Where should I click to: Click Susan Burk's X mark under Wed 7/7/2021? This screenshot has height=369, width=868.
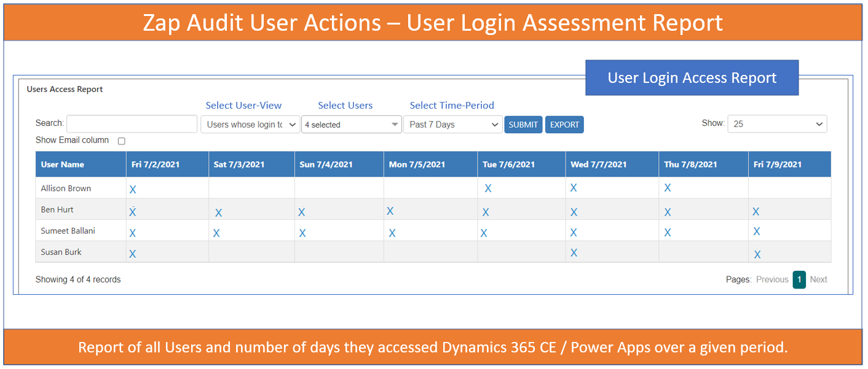point(574,253)
